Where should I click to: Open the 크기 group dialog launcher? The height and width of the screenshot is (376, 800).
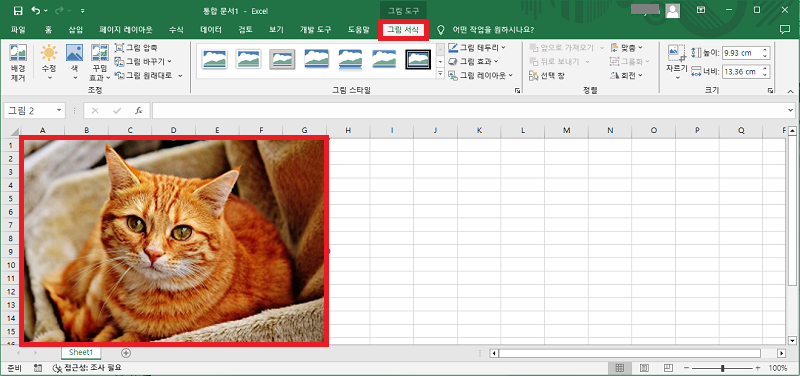pos(770,90)
